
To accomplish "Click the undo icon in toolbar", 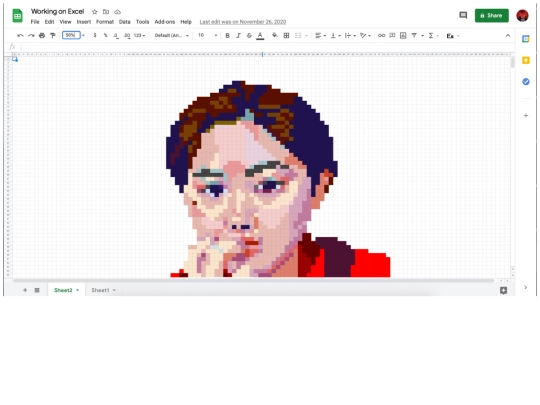I will [20, 35].
